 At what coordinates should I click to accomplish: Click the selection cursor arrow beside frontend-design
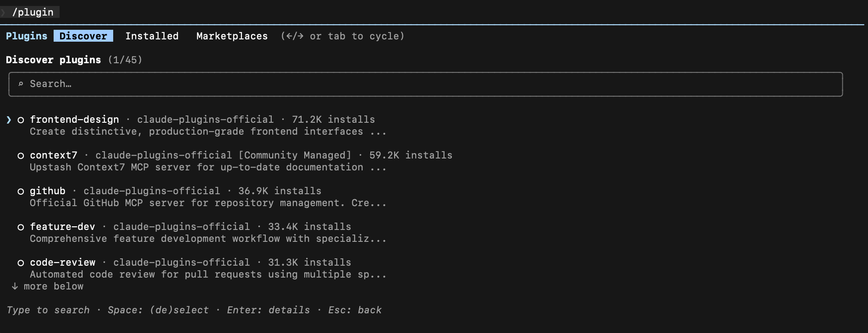[9, 120]
